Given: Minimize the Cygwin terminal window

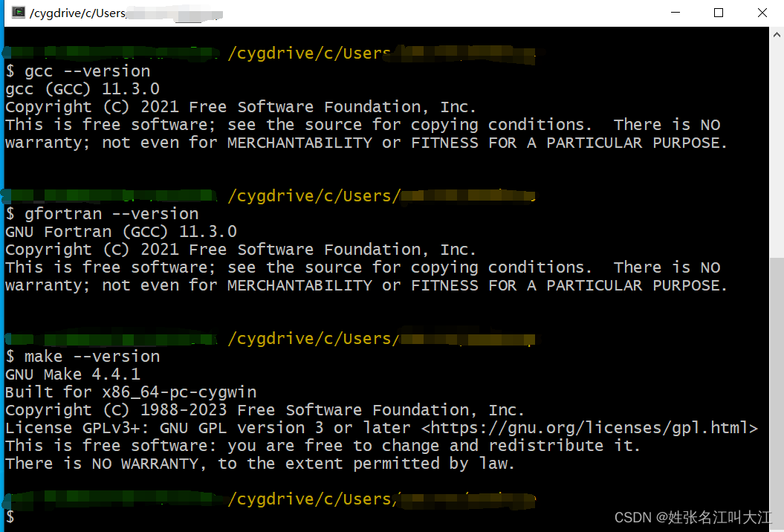Looking at the screenshot, I should [x=675, y=12].
